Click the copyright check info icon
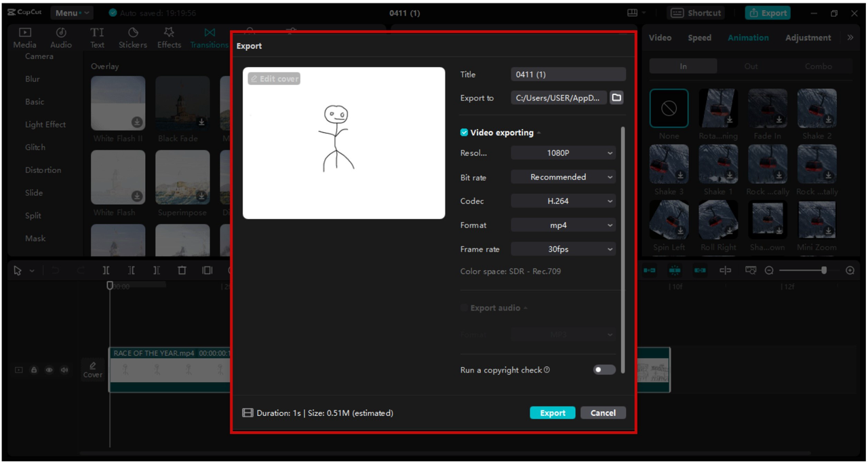Screen dimensions: 868x462 click(x=547, y=370)
